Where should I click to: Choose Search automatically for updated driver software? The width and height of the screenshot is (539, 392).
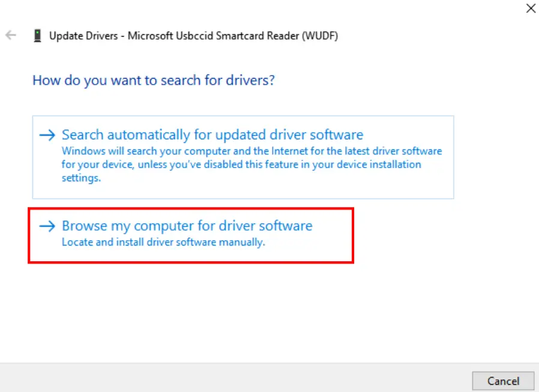coord(243,157)
